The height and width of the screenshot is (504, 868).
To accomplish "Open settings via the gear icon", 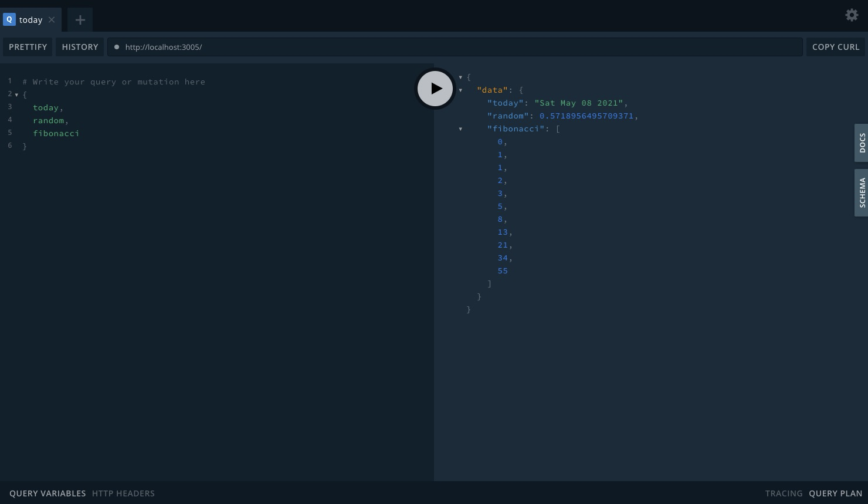I will click(852, 15).
